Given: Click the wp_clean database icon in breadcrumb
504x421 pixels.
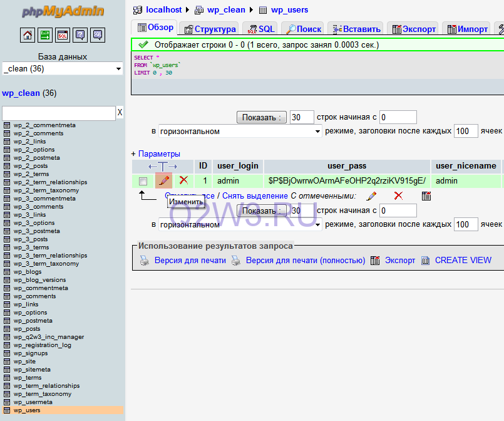Looking at the screenshot, I should coord(199,10).
